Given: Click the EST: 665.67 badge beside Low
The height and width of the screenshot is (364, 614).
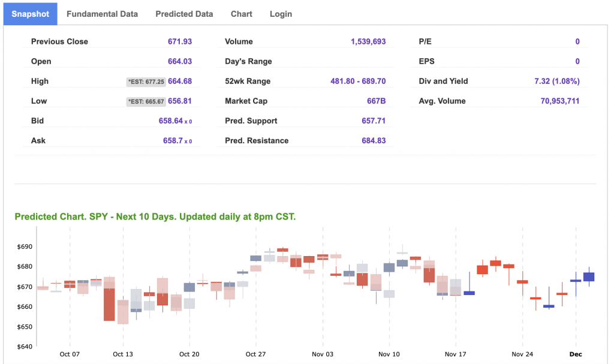Looking at the screenshot, I should [x=146, y=101].
